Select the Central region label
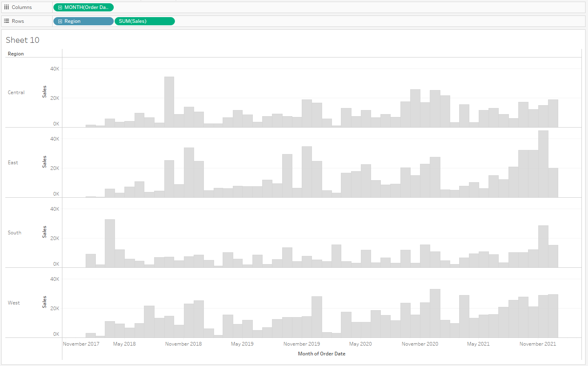588x366 pixels. click(x=16, y=93)
